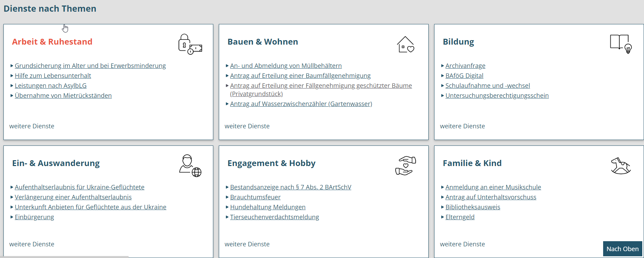The image size is (644, 258).
Task: Click the horizontal scrollbar at the bottom
Action: click(x=65, y=257)
